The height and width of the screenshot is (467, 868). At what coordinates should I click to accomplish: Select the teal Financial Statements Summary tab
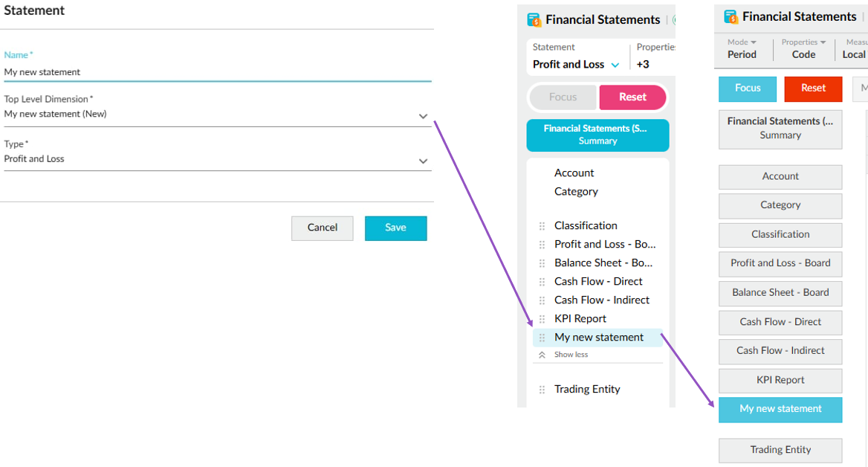(597, 135)
